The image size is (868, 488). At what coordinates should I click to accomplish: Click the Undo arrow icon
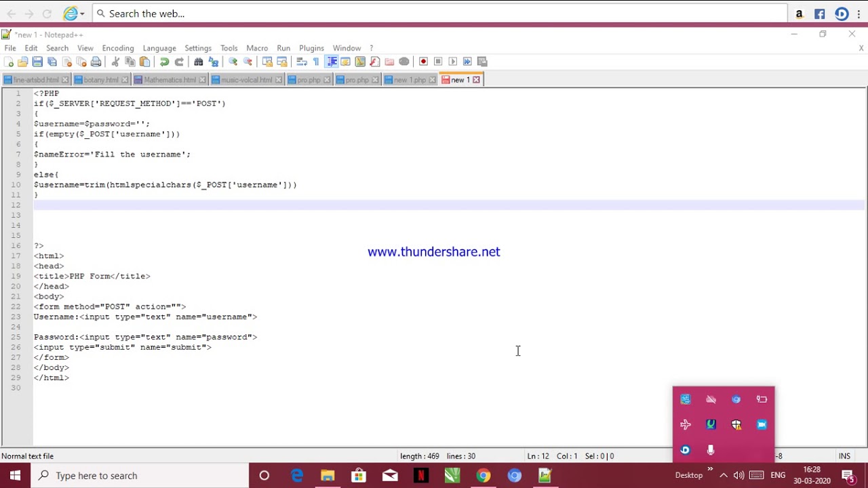pyautogui.click(x=164, y=62)
